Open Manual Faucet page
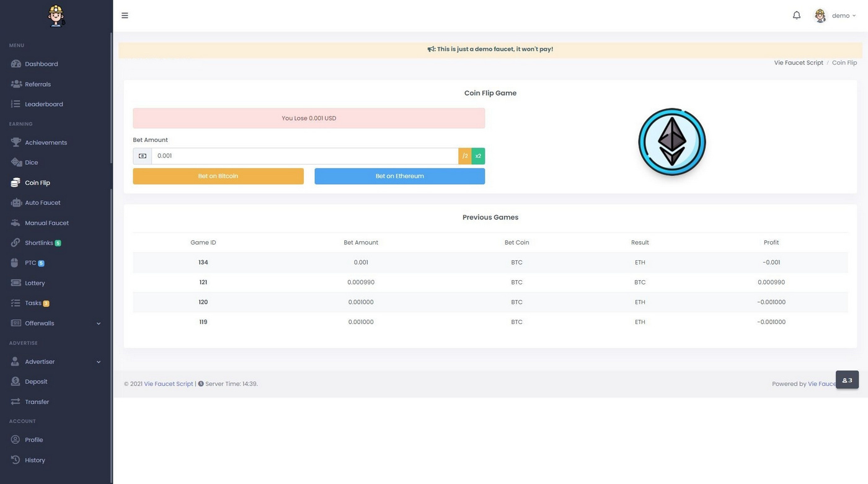Viewport: 868px width, 484px height. point(46,223)
